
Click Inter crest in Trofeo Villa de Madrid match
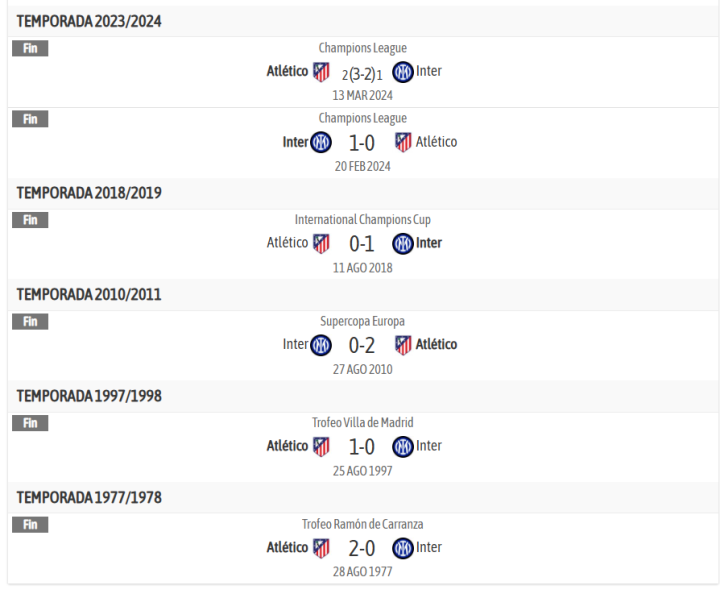click(402, 446)
